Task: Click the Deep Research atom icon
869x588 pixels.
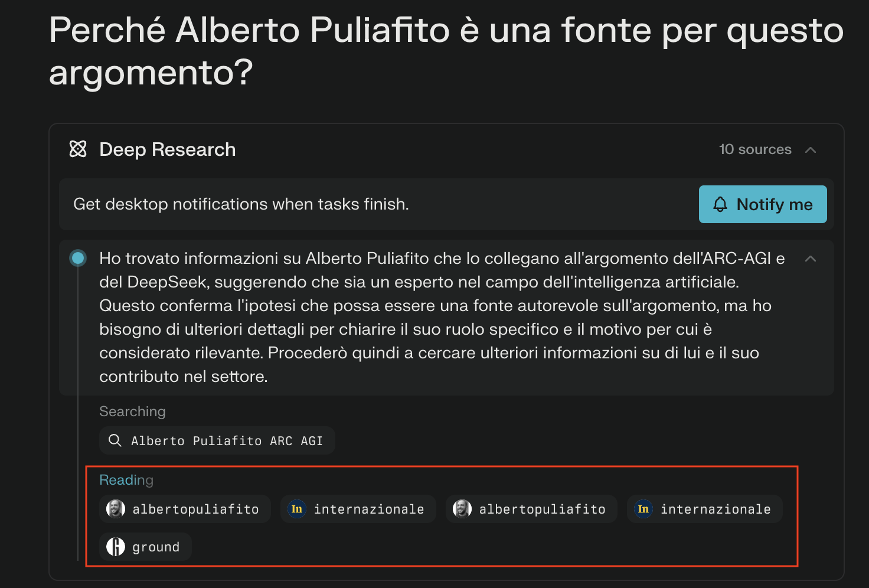Action: 78,149
